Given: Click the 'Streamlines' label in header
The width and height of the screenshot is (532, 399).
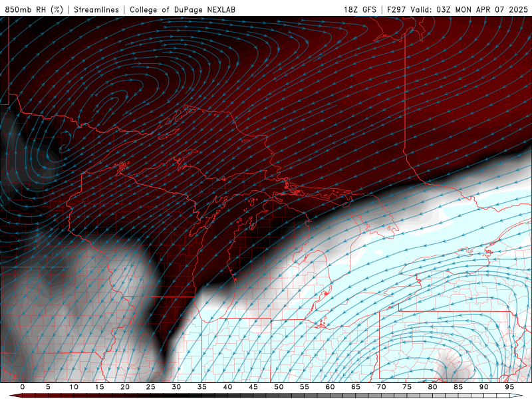Looking at the screenshot, I should [x=96, y=9].
